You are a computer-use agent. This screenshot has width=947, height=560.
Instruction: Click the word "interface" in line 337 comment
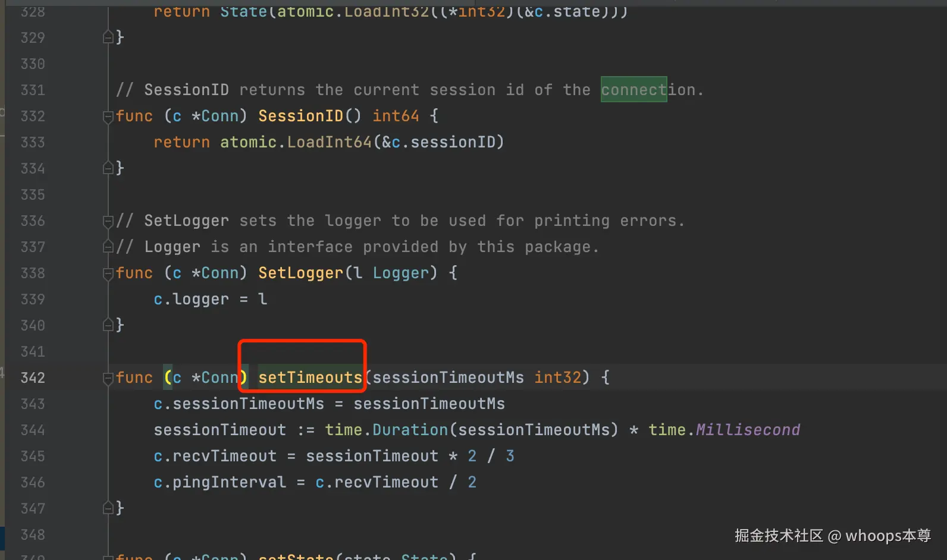(310, 247)
